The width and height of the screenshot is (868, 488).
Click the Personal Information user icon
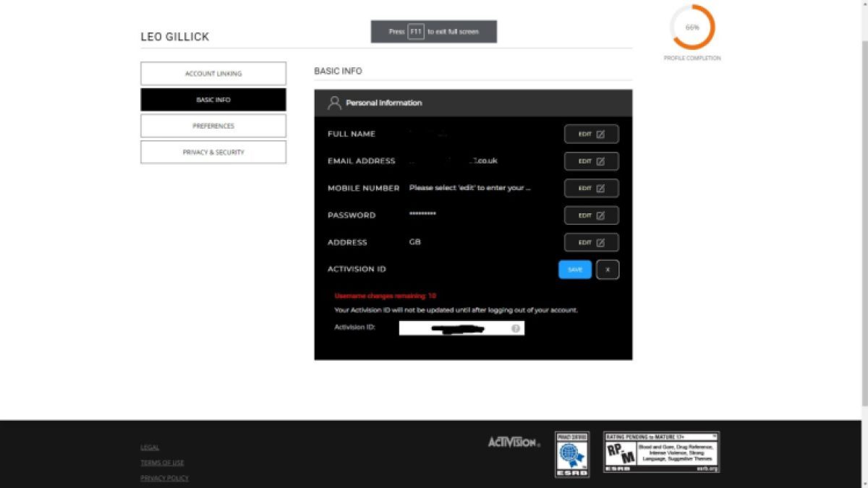[334, 103]
